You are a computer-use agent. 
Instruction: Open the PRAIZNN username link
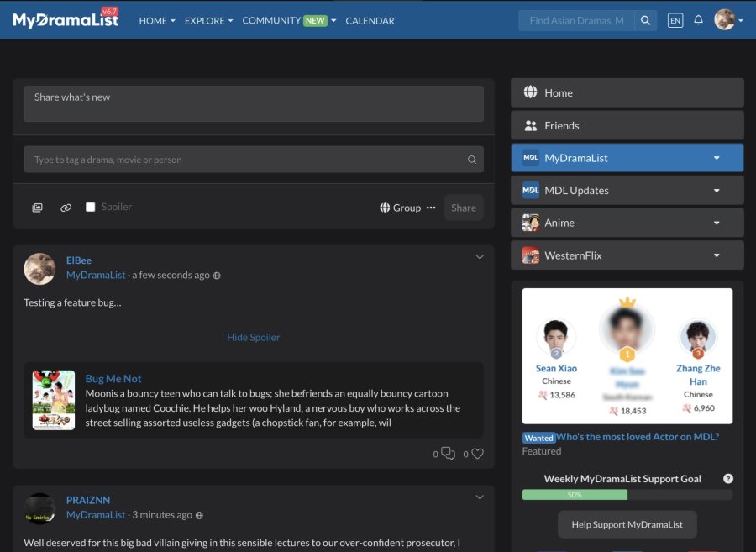[x=87, y=500]
